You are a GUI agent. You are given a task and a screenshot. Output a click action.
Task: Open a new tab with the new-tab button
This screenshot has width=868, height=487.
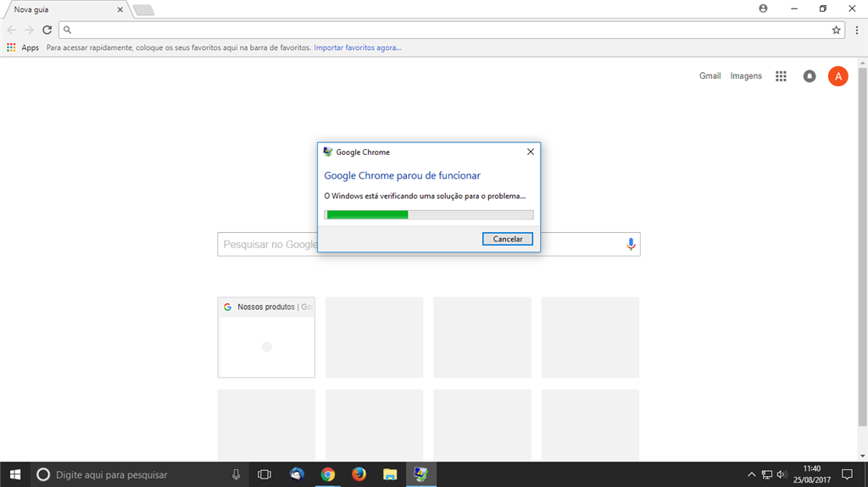coord(144,9)
